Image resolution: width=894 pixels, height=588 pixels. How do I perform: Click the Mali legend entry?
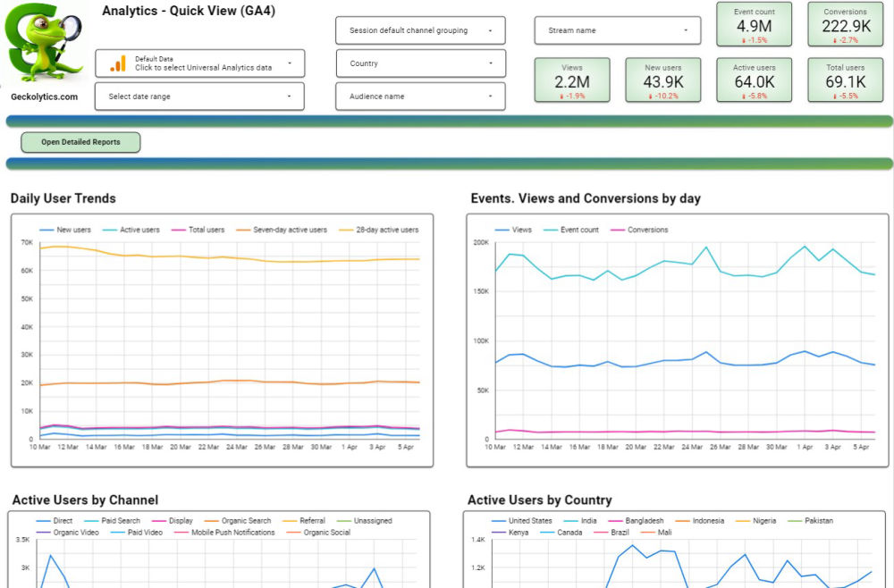point(656,533)
